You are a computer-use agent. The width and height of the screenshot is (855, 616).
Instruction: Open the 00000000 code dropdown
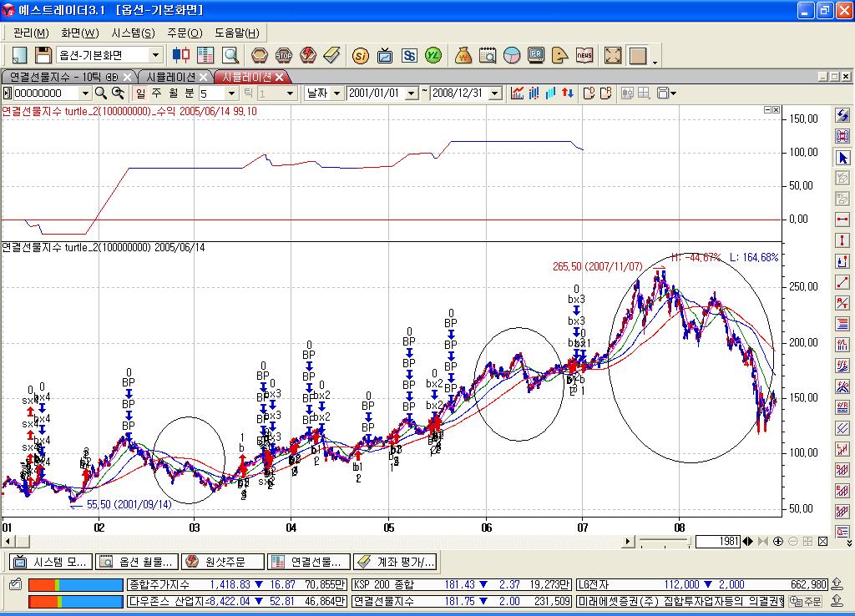pos(84,93)
